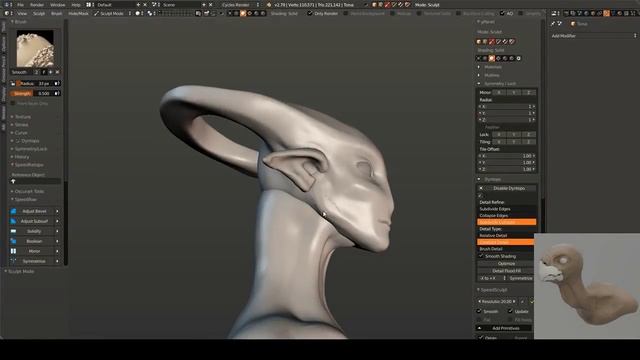Open the Add Modifier dropdown
The height and width of the screenshot is (360, 640).
pyautogui.click(x=593, y=36)
